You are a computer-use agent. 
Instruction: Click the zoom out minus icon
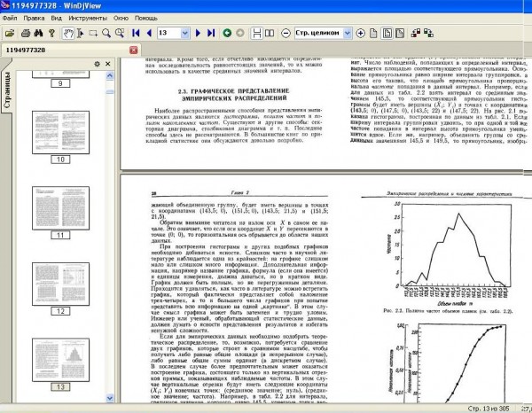(286, 33)
